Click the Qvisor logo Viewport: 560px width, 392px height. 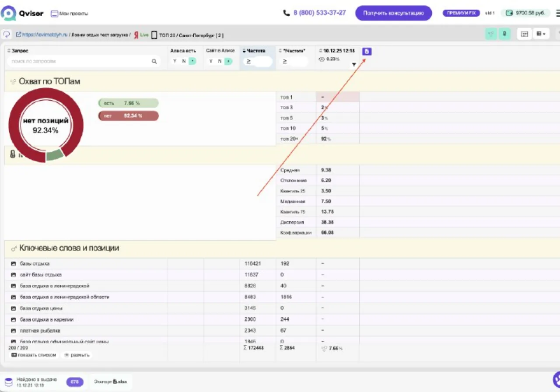pos(22,13)
